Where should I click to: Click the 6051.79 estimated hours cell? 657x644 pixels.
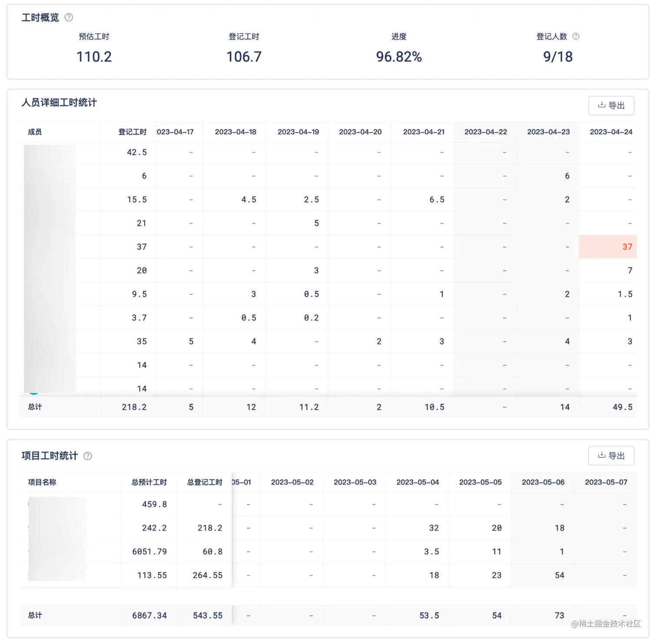pos(149,552)
